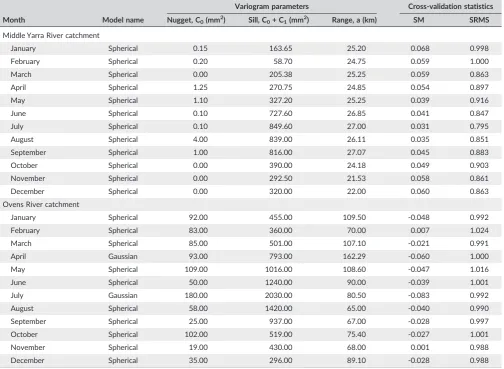
Task: Click SRMS value 0.795
Action: [479, 126]
